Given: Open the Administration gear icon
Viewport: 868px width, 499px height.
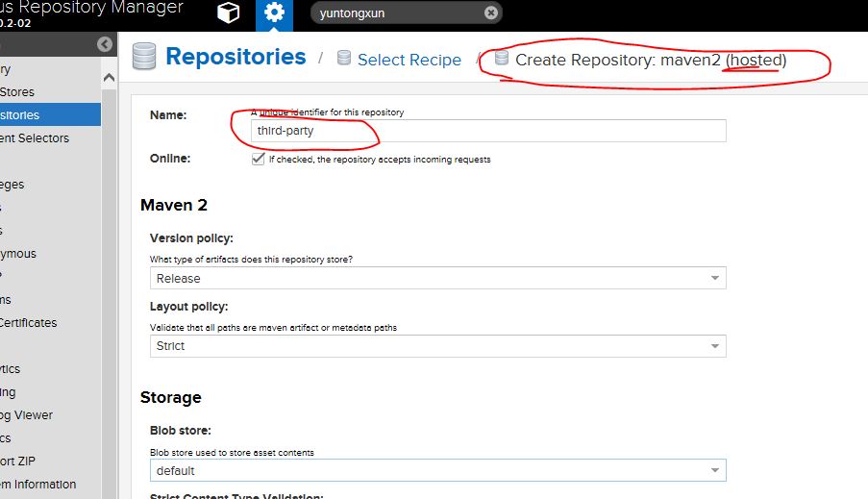Looking at the screenshot, I should pos(274,13).
